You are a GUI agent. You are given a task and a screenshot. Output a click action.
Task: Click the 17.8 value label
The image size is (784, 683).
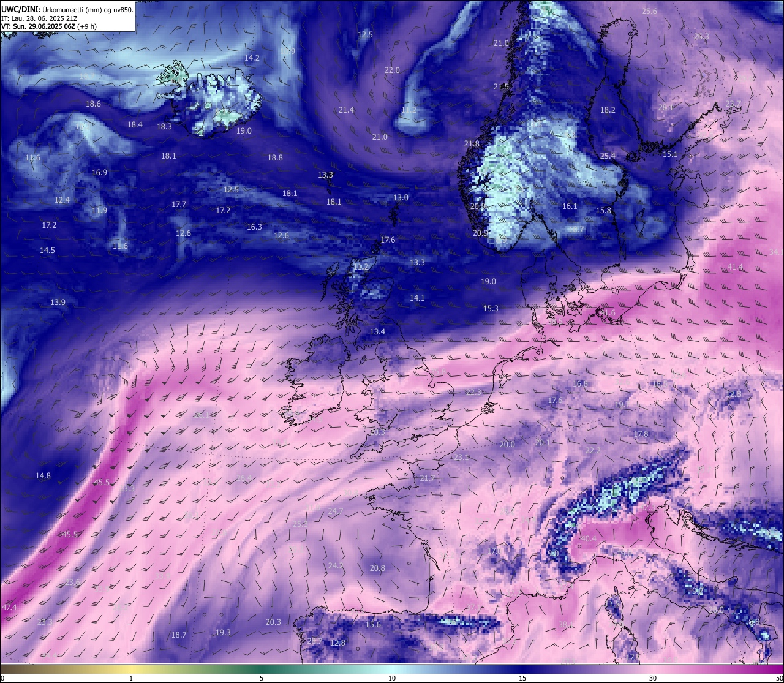pyautogui.click(x=641, y=434)
